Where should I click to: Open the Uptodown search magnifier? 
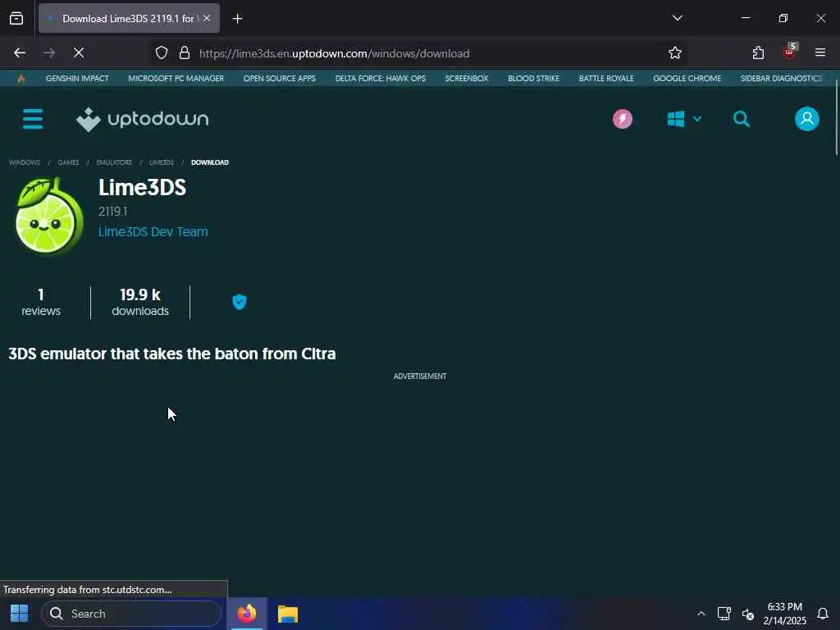click(742, 119)
